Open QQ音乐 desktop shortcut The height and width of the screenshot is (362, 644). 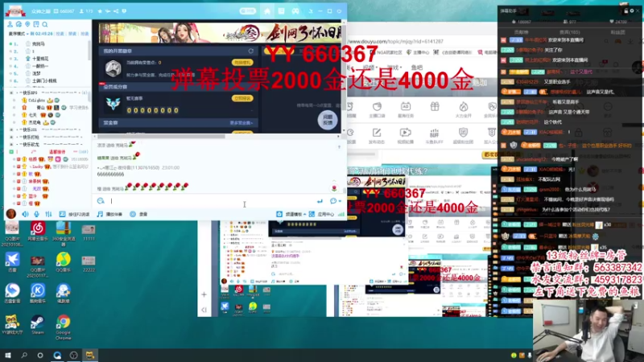(64, 263)
